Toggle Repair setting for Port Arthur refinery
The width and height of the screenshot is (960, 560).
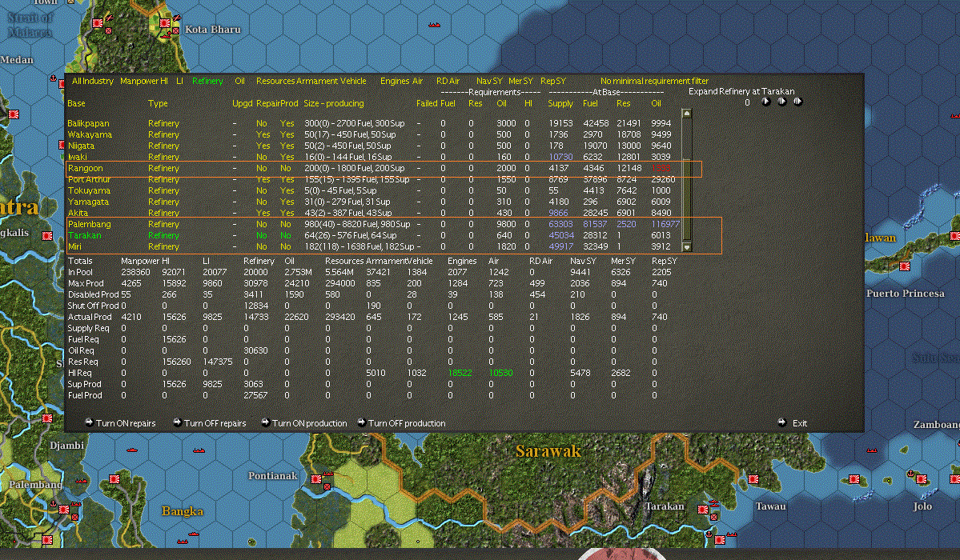pos(263,179)
